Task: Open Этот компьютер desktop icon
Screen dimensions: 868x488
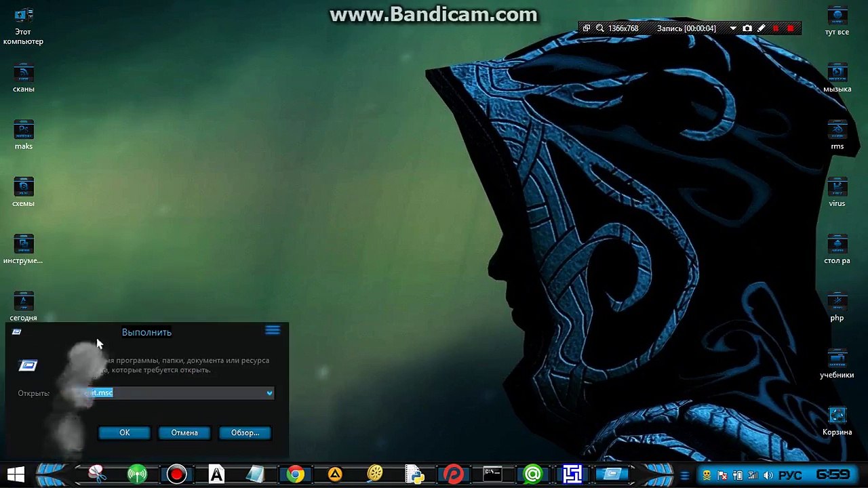Action: [x=23, y=26]
